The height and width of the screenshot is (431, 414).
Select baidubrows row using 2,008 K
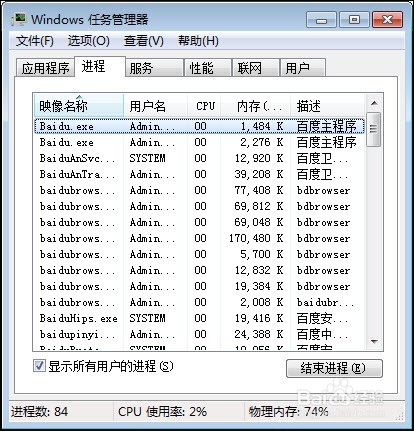199,302
